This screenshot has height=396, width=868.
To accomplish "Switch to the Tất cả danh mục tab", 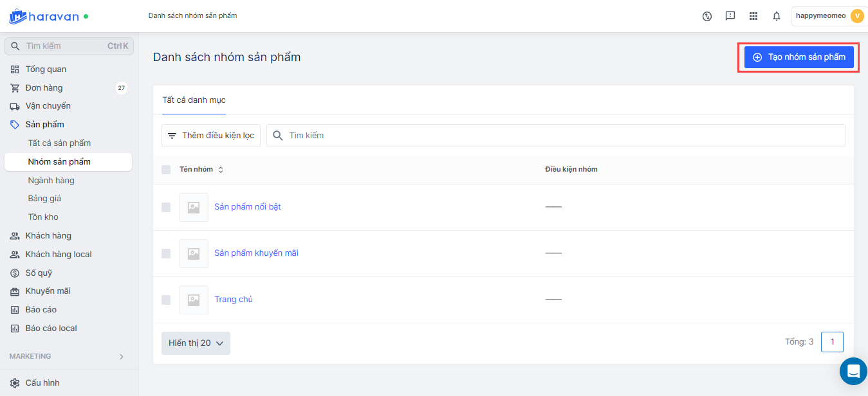I will 194,100.
